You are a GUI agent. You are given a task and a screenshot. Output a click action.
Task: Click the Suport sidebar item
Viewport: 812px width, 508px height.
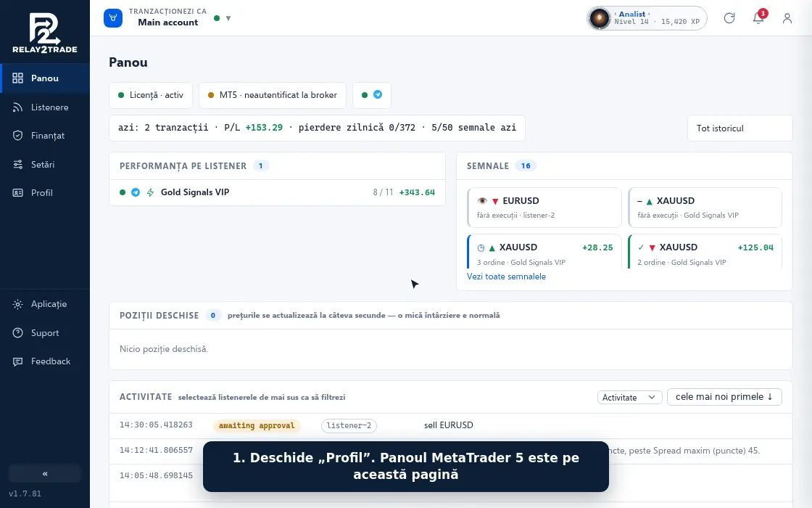click(x=44, y=333)
